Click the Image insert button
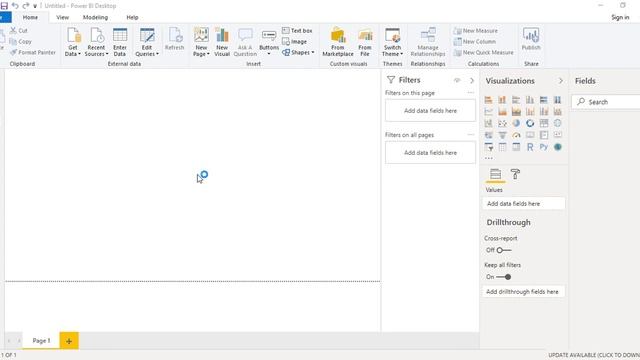The width and height of the screenshot is (640, 360). tap(294, 42)
